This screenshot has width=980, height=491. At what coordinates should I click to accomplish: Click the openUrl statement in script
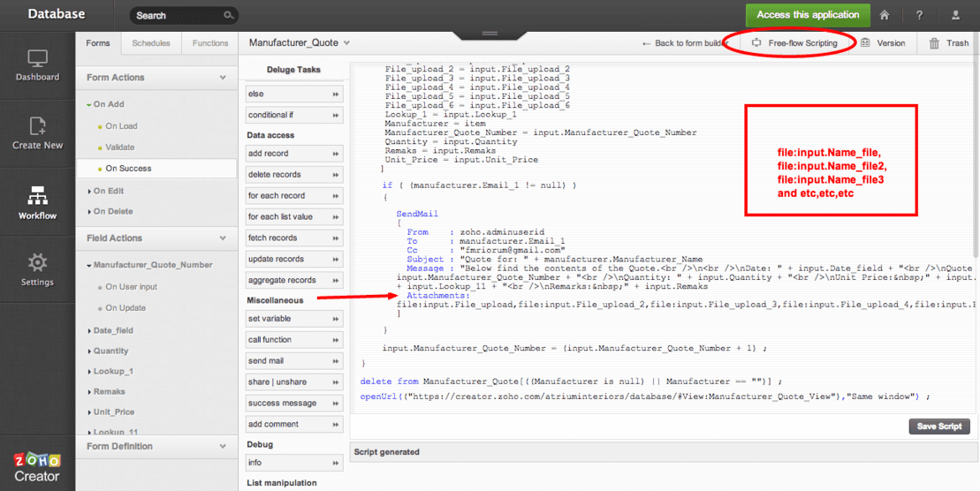(x=645, y=397)
